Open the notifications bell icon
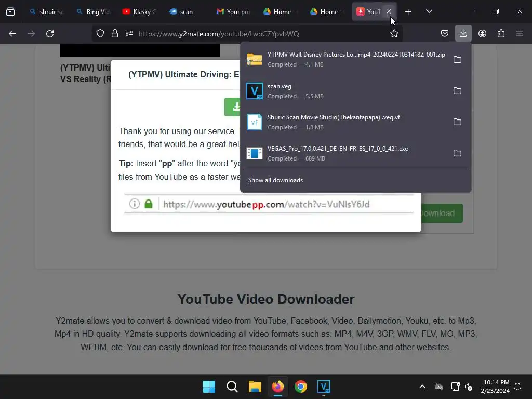532x399 pixels. coord(517,387)
